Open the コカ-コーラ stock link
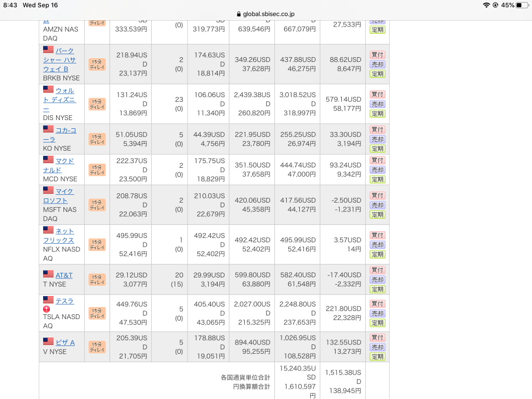Screen dimensions: 532x399 [60, 135]
